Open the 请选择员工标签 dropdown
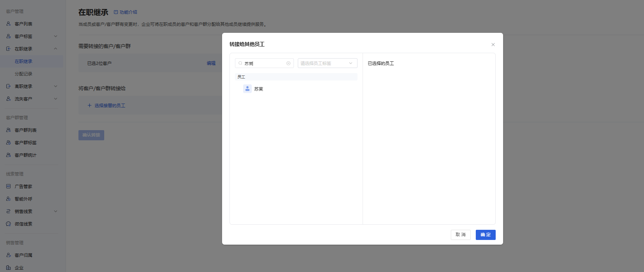 tap(327, 63)
